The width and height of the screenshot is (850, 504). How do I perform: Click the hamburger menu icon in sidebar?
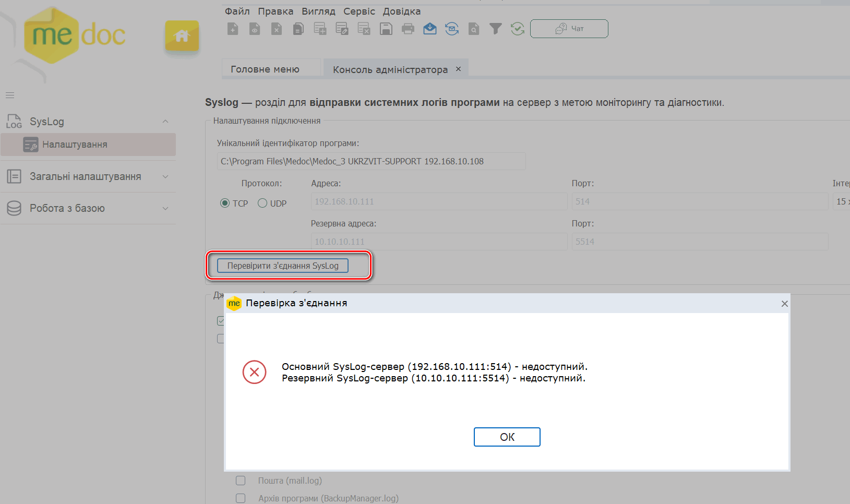[10, 95]
